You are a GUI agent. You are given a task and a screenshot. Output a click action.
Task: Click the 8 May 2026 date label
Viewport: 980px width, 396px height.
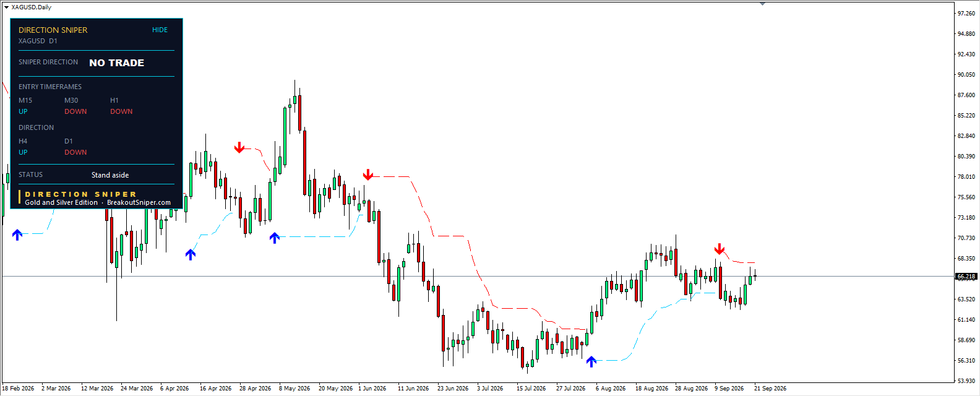click(294, 389)
